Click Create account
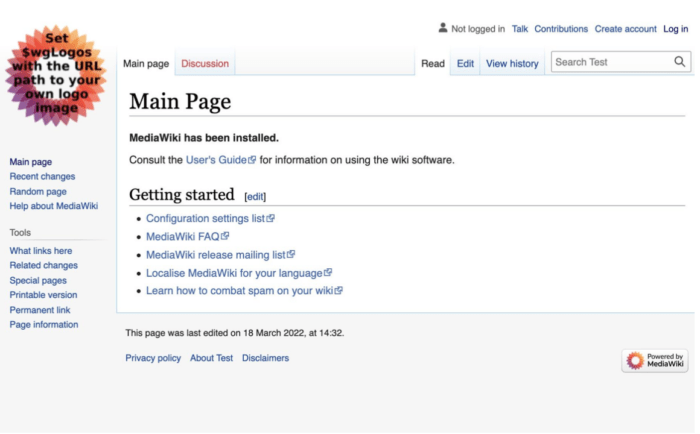 [x=625, y=29]
